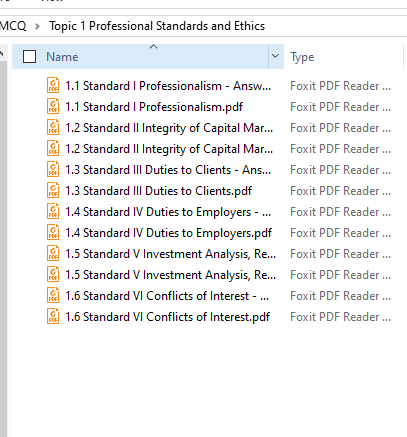Click PDF icon of 1.3 Standard III Duties to Clients.pdf
Image resolution: width=407 pixels, height=437 pixels.
53,191
